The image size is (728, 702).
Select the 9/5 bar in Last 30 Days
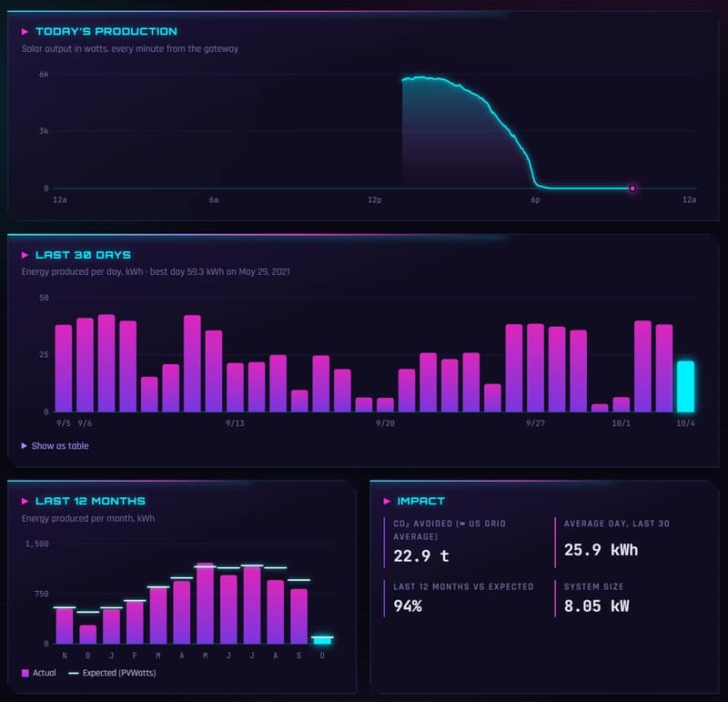pos(64,369)
